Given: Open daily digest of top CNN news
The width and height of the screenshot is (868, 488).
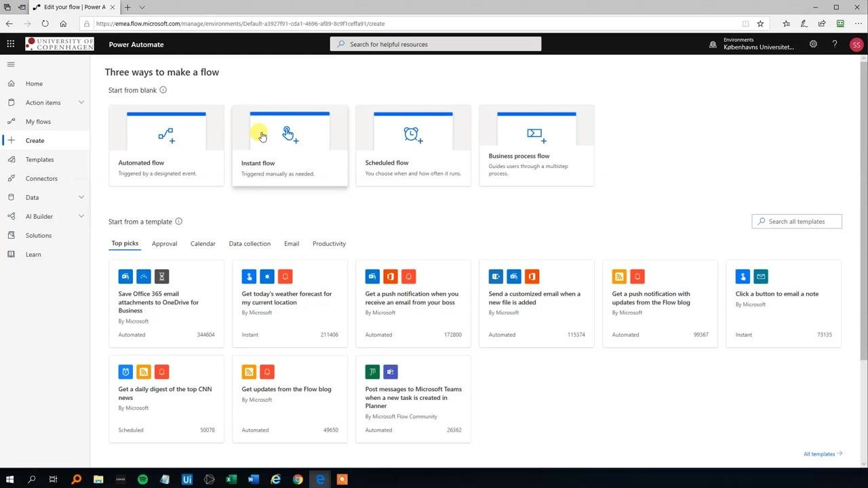Looking at the screenshot, I should (x=166, y=399).
